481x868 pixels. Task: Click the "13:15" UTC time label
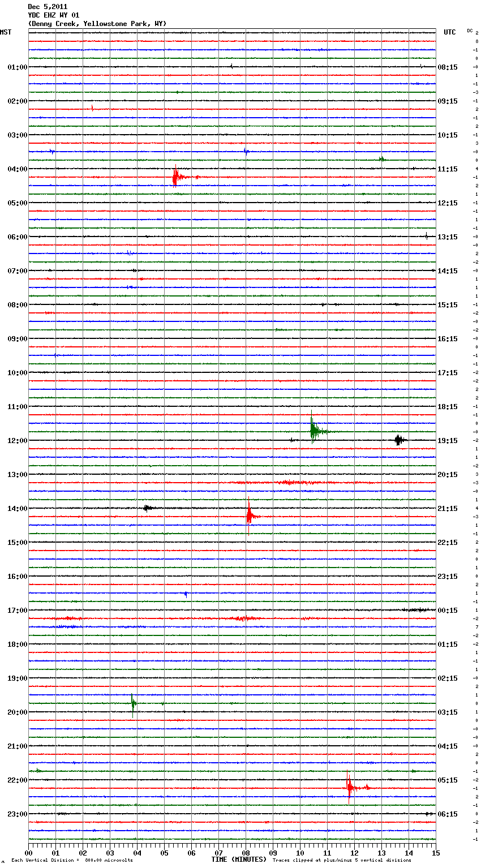point(448,237)
